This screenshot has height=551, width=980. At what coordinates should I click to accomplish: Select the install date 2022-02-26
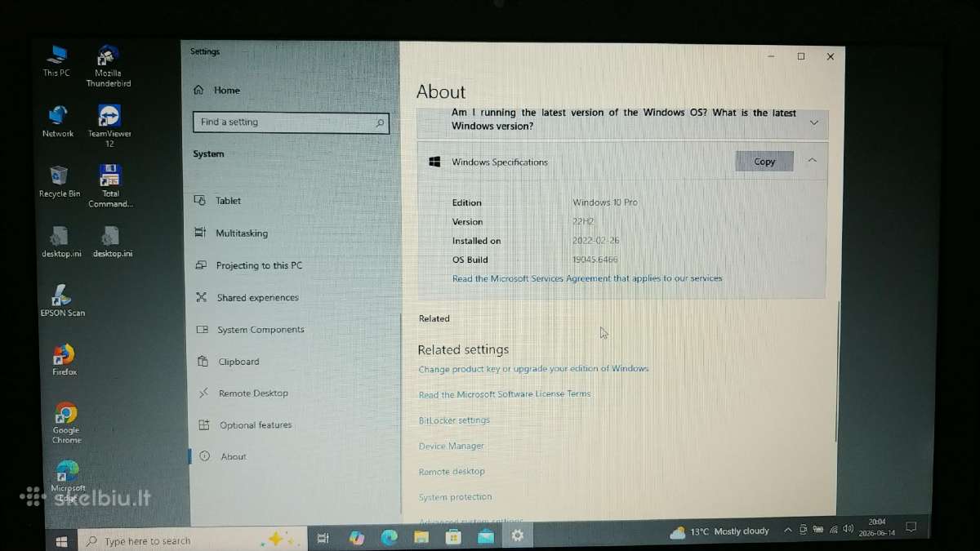[x=598, y=241]
